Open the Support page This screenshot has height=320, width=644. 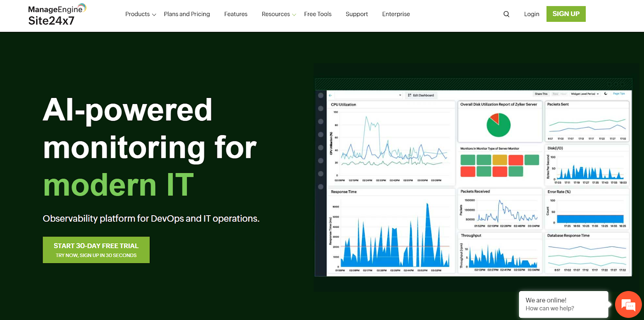pos(357,14)
